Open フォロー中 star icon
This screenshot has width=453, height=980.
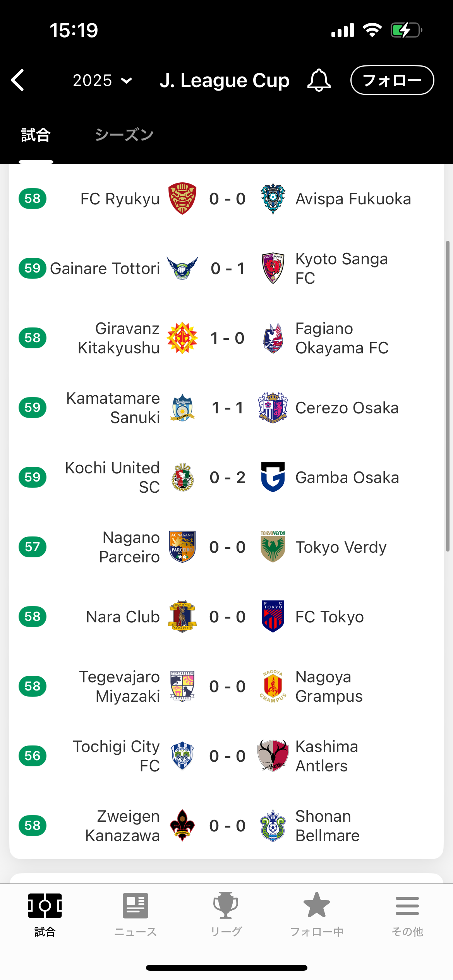[x=317, y=915]
